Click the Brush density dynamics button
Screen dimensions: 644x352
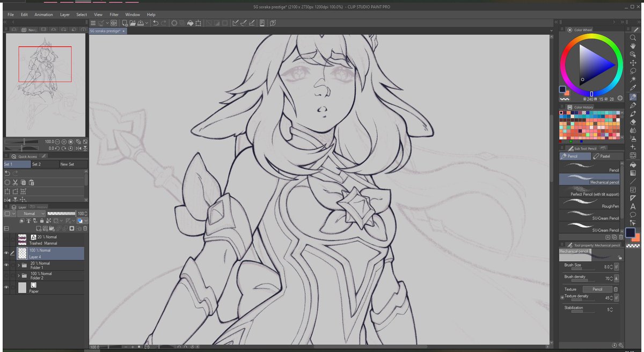pyautogui.click(x=616, y=278)
